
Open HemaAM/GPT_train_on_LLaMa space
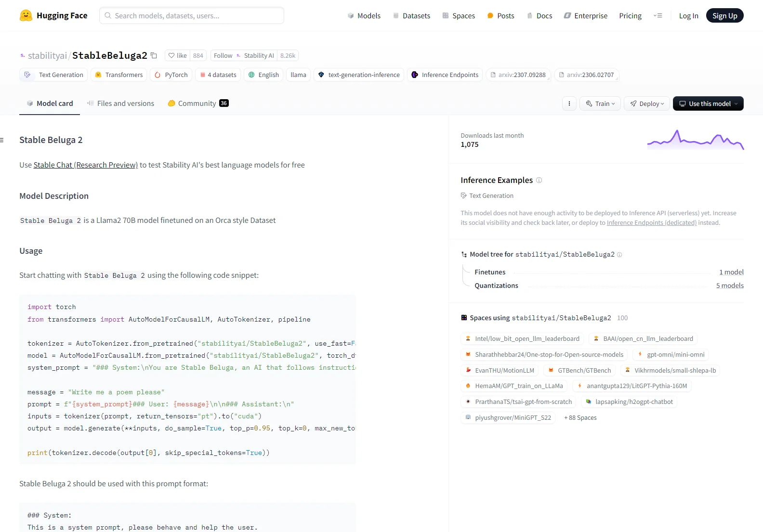point(513,386)
